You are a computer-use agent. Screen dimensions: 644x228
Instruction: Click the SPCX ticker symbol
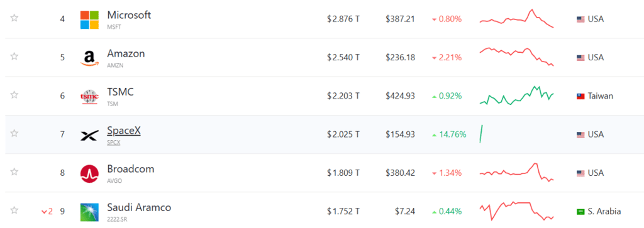114,143
